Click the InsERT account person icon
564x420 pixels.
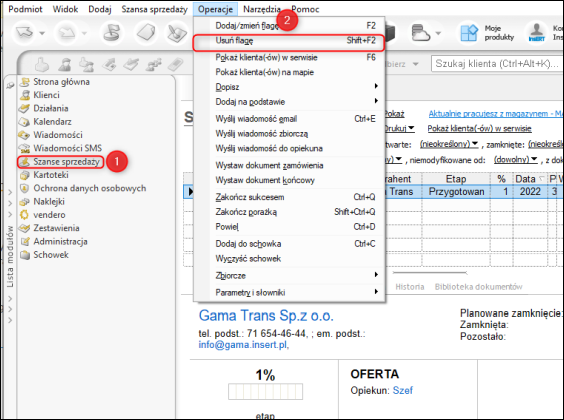click(x=537, y=32)
